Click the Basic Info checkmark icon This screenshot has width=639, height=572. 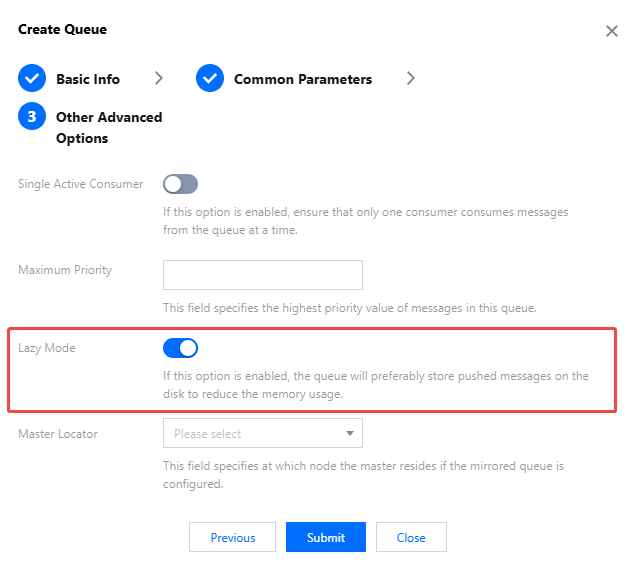32,79
